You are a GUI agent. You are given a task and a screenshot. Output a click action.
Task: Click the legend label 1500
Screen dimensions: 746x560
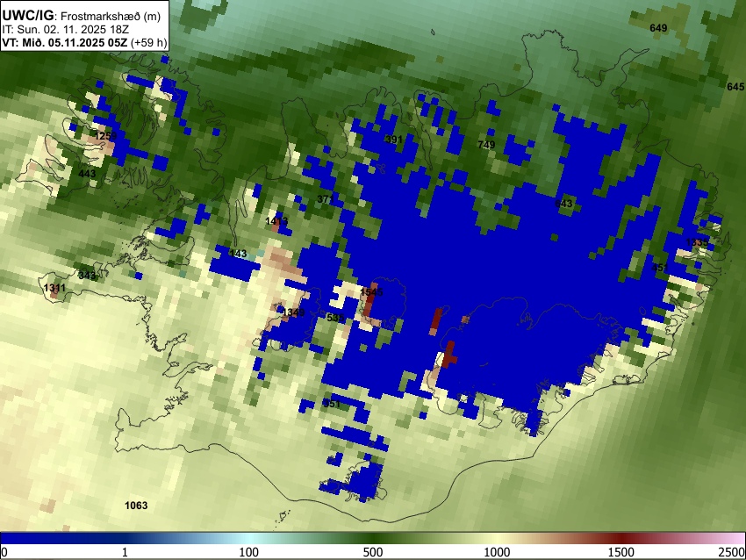point(620,552)
